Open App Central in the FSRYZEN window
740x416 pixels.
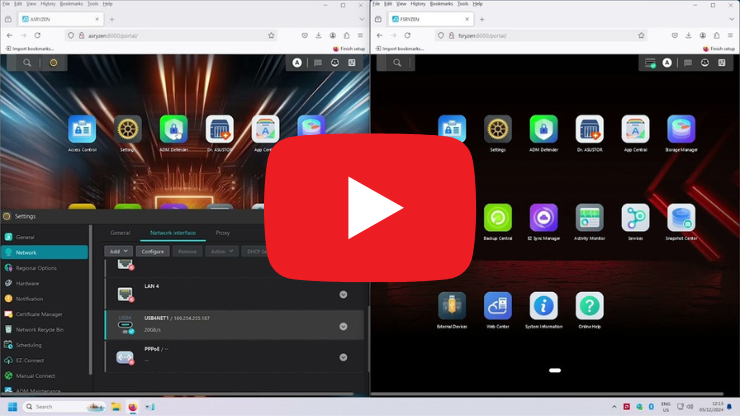pos(635,129)
